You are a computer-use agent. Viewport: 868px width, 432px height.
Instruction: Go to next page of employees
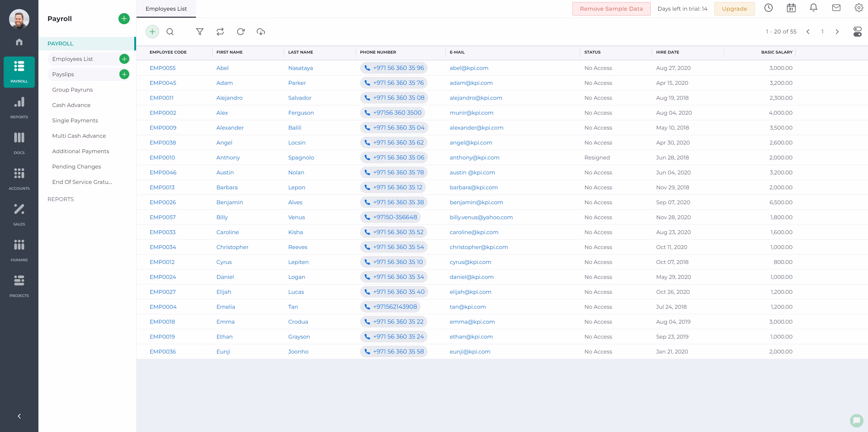(837, 32)
